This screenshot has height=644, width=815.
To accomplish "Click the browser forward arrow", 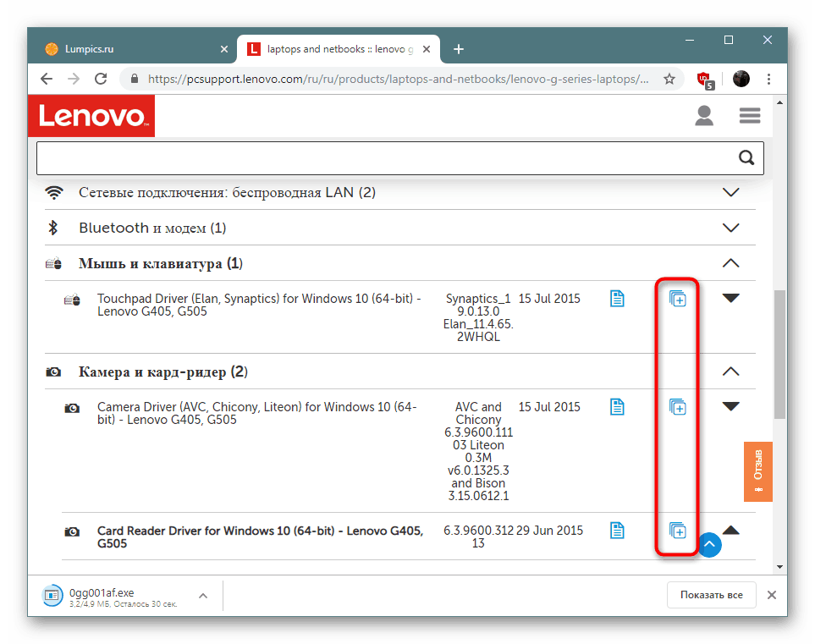I will pyautogui.click(x=74, y=79).
